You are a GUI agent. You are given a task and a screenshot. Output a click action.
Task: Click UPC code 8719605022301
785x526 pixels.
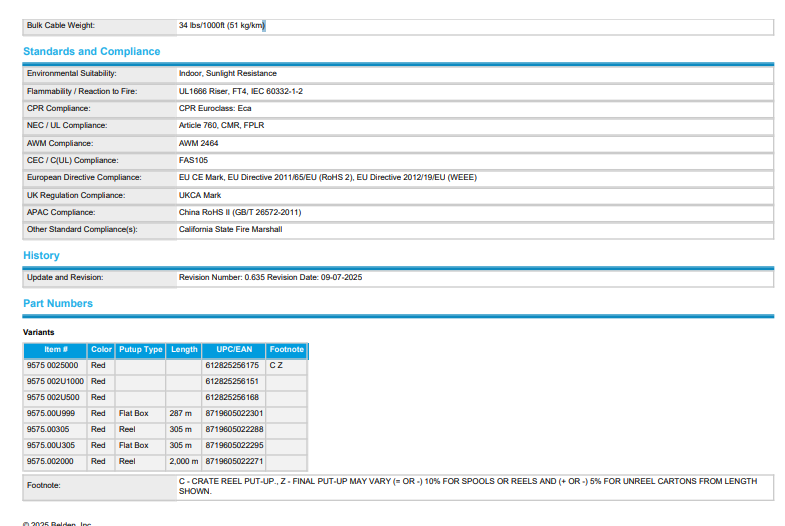click(x=234, y=414)
